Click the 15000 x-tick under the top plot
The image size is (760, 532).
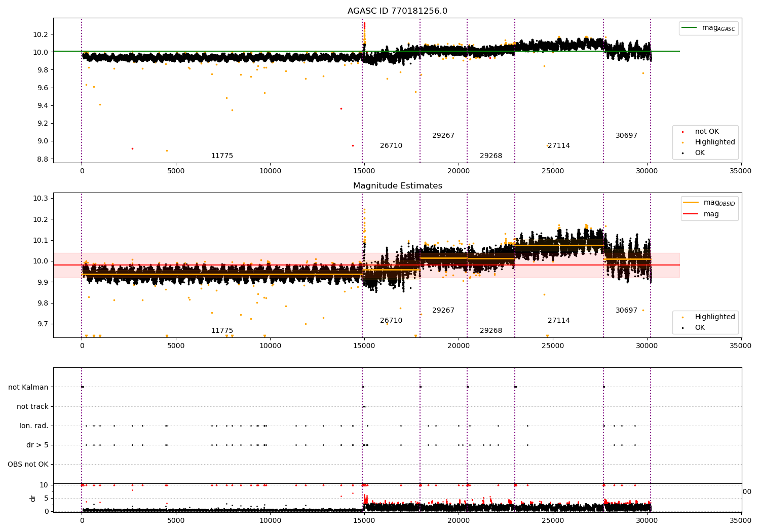point(364,171)
